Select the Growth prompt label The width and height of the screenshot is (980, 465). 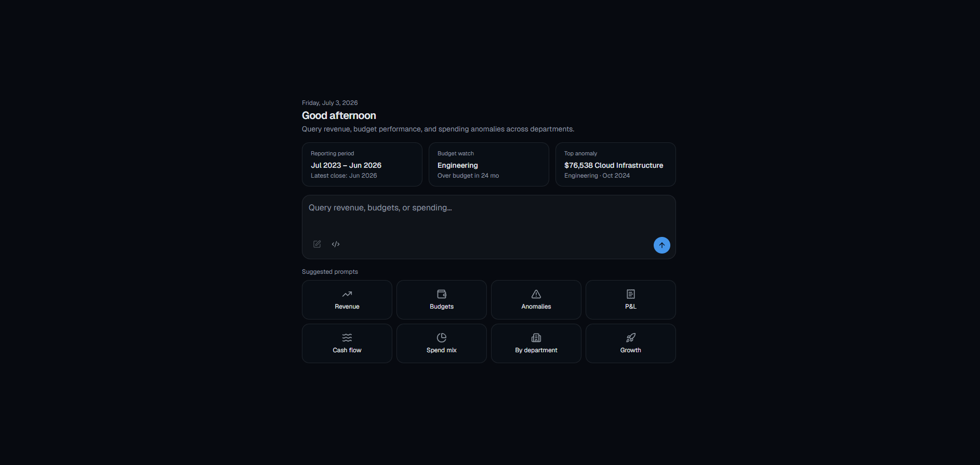click(x=631, y=350)
